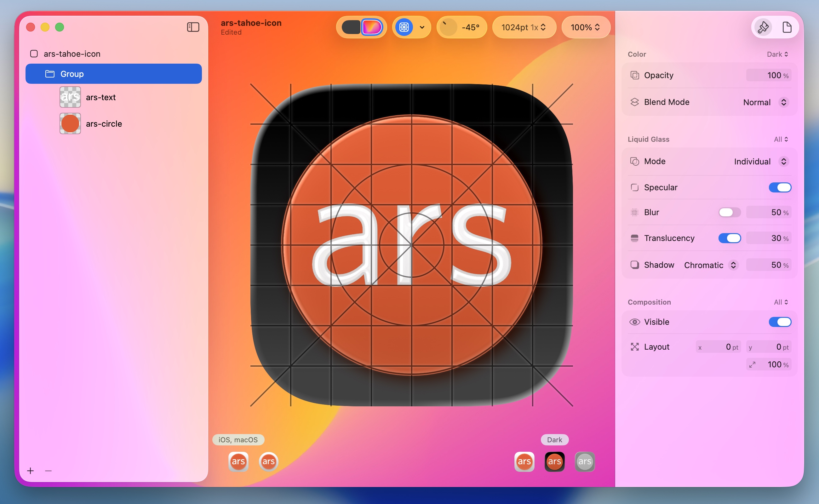Viewport: 819px width, 504px height.
Task: Toggle the icon grid overlay button
Action: [404, 27]
